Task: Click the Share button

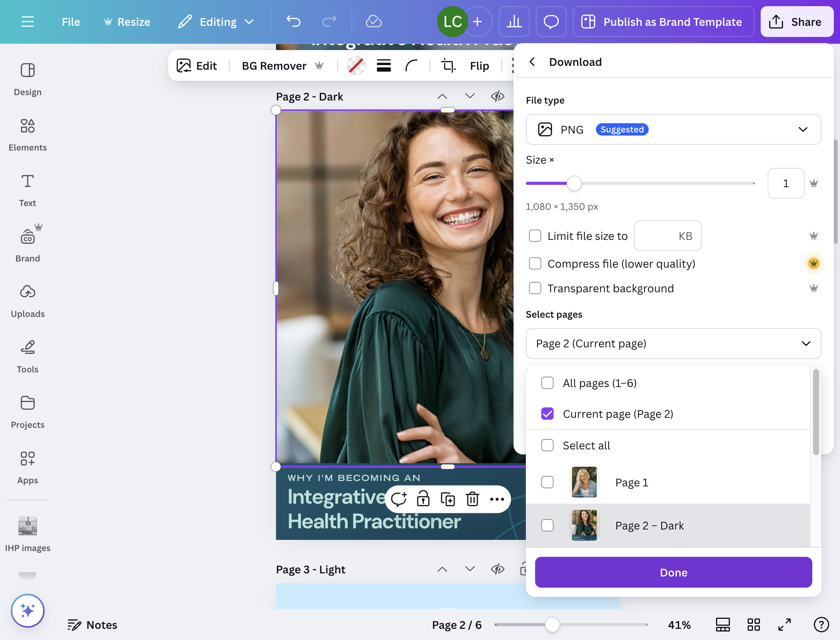Action: [797, 22]
